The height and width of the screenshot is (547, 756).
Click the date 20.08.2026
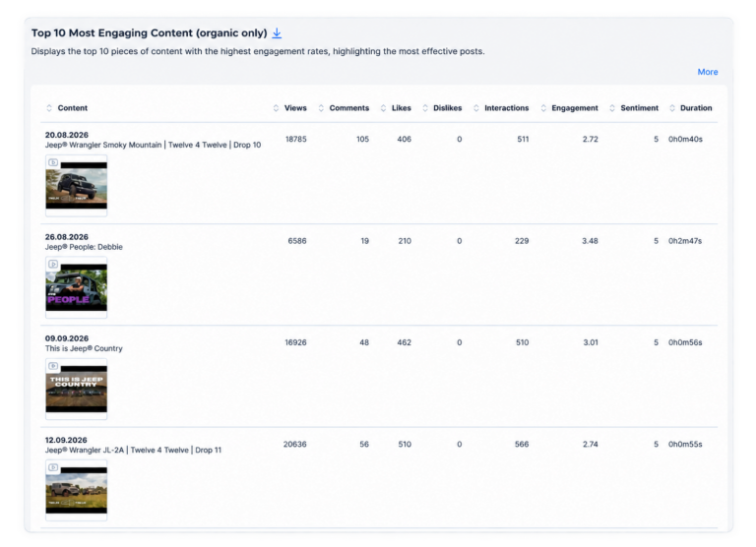point(67,135)
